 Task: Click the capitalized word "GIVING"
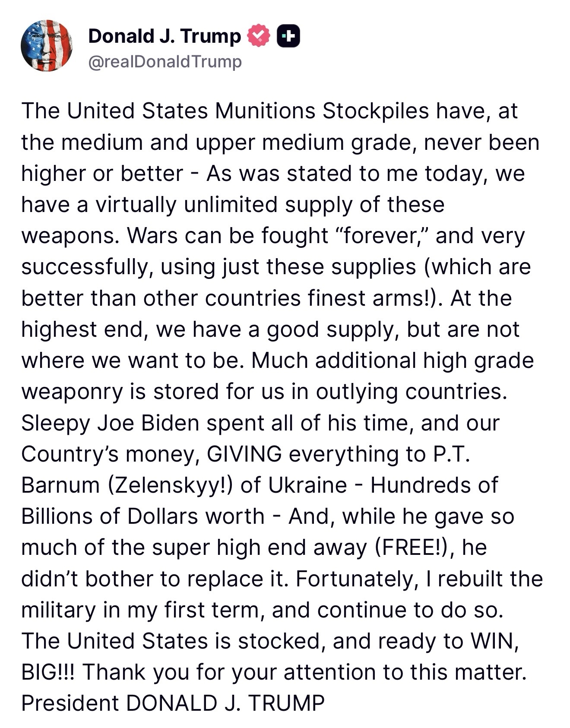[244, 454]
